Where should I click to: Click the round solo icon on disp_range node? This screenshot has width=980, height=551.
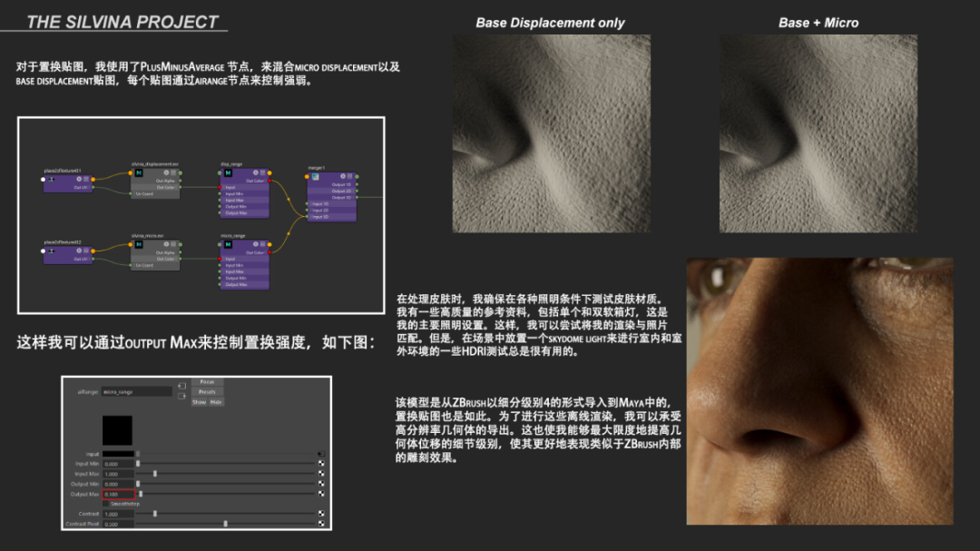[256, 172]
